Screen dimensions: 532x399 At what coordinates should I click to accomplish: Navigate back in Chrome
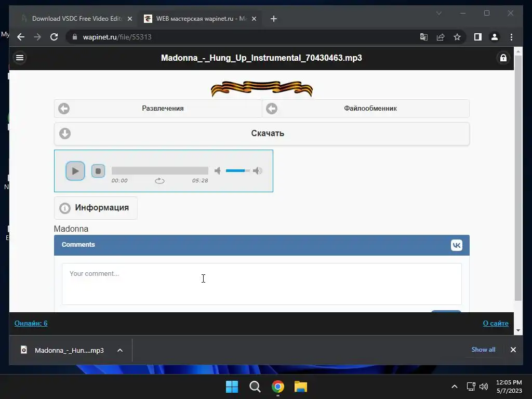tap(21, 37)
